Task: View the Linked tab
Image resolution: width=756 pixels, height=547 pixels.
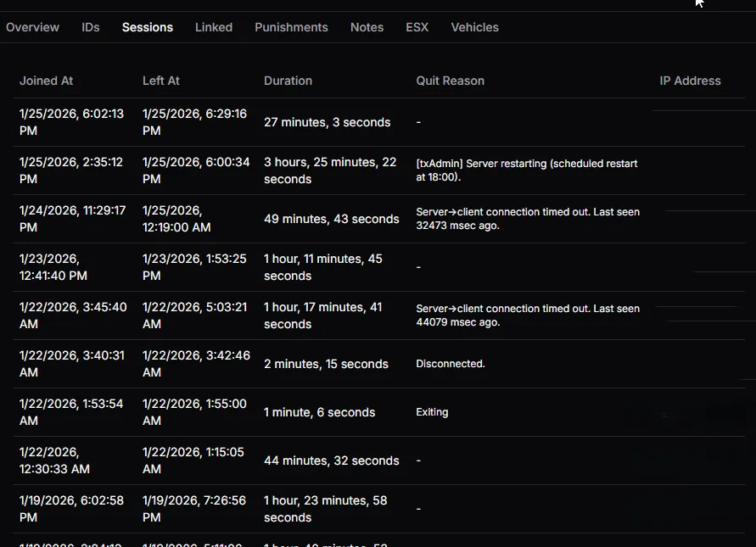Action: tap(213, 27)
